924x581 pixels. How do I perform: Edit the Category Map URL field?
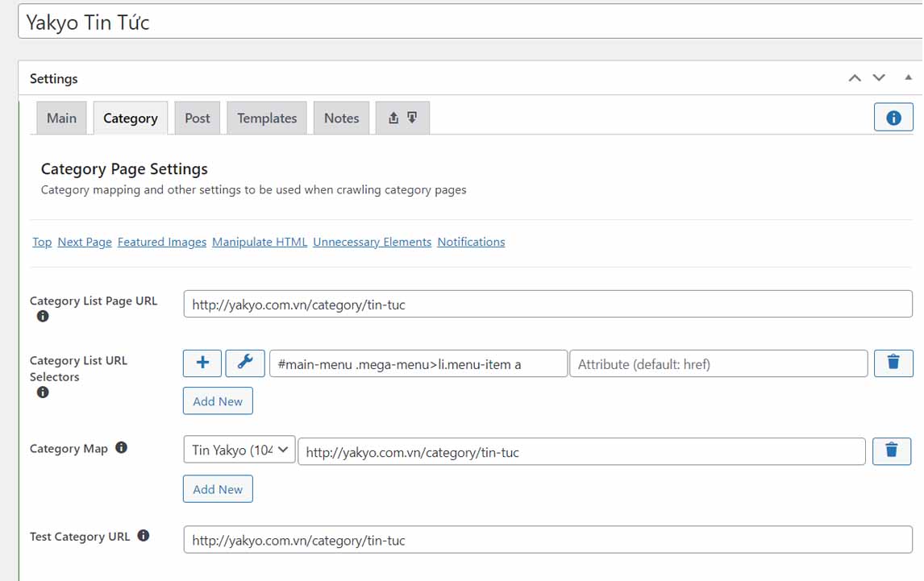[581, 451]
